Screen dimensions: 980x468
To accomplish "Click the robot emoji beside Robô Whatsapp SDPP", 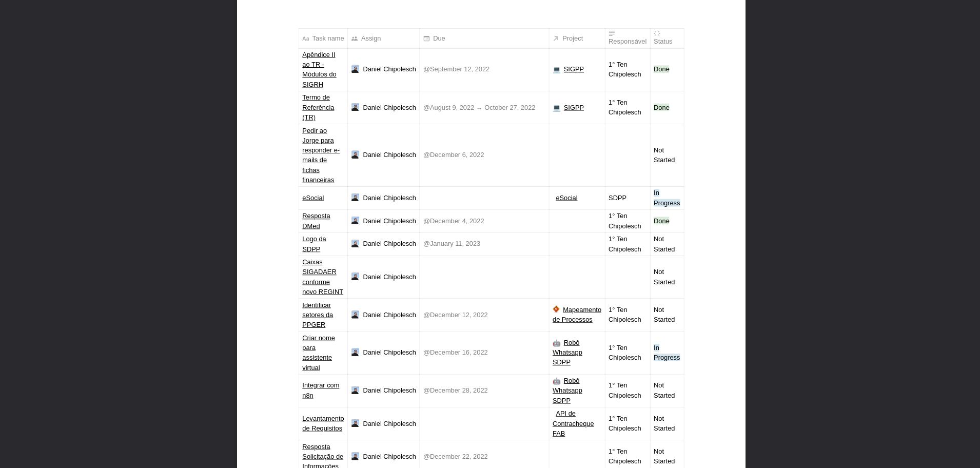I will click(556, 342).
